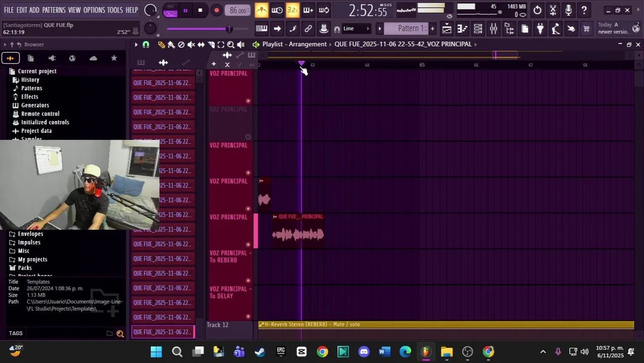
Task: Open the Mixer view icon
Action: (x=493, y=29)
